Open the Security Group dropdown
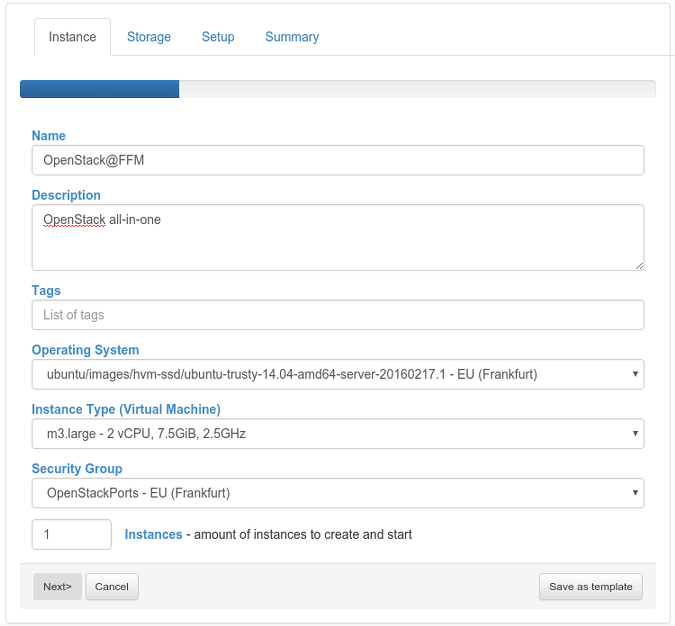Screen dimensions: 675x626 tap(338, 493)
